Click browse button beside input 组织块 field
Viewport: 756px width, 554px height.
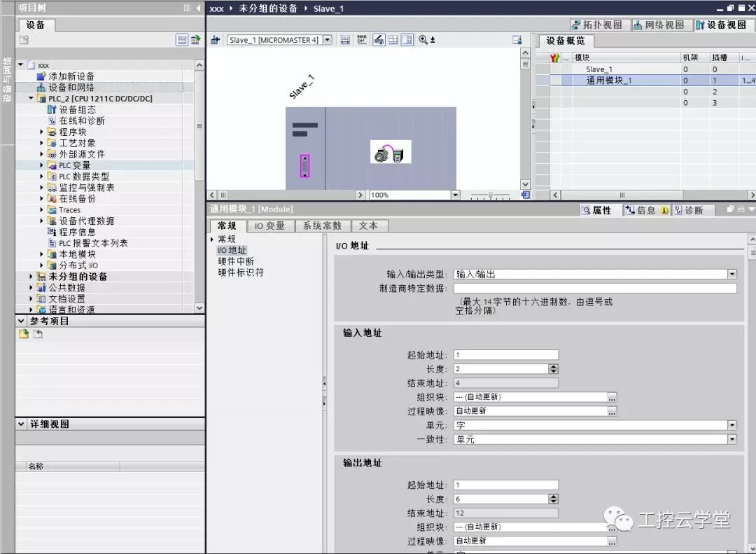tap(612, 397)
